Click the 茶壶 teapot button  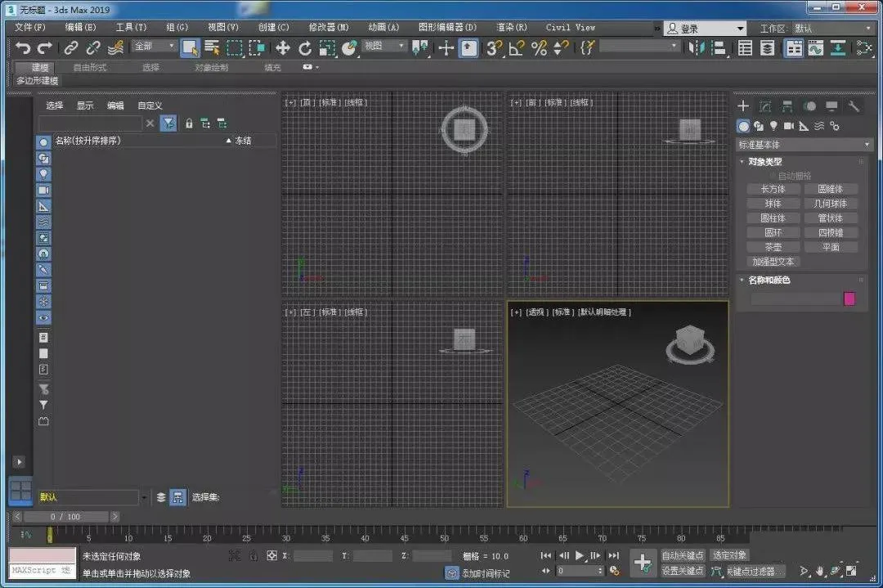coord(773,247)
